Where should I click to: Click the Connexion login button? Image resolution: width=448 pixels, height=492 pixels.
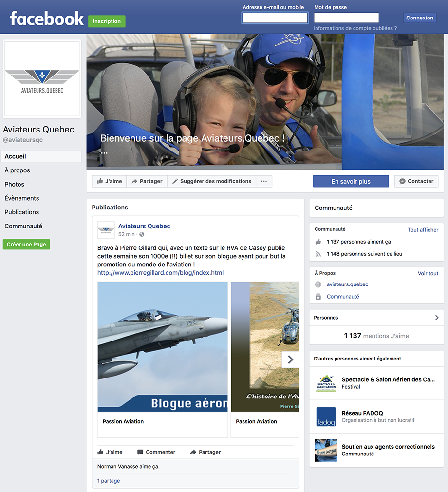419,18
